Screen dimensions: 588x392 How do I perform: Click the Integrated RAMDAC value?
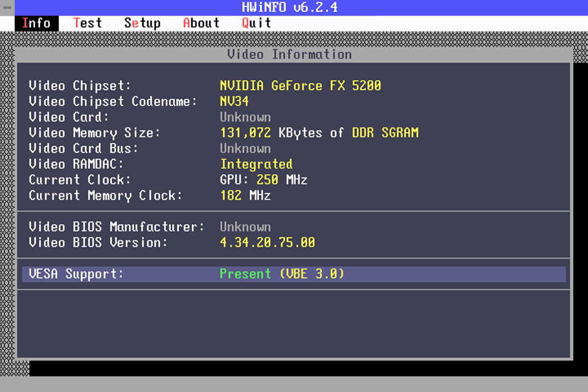[256, 164]
